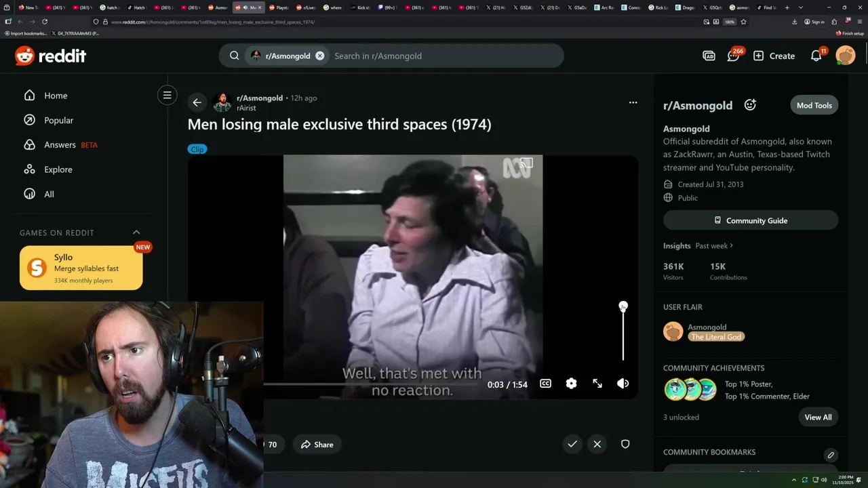Open browser downloads icon
The height and width of the screenshot is (488, 868).
(x=794, y=22)
